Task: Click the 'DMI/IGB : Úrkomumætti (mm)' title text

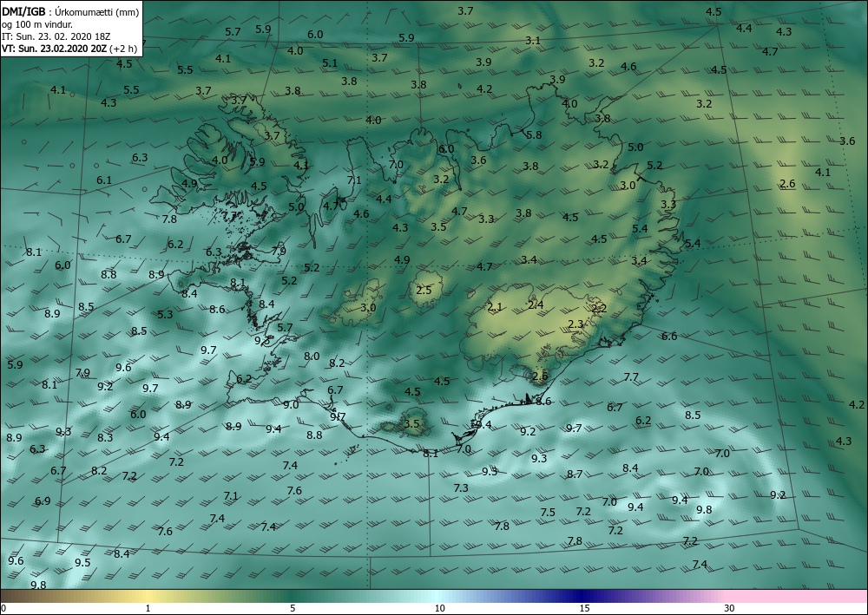Action: (x=70, y=11)
